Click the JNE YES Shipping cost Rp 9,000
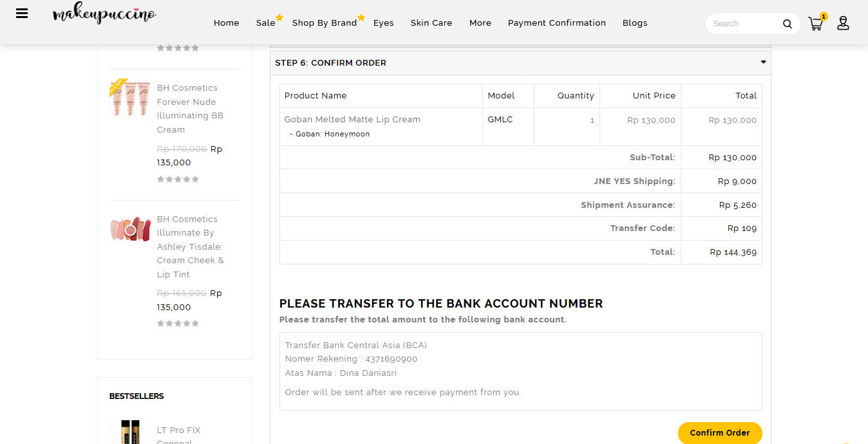Image resolution: width=868 pixels, height=444 pixels. [x=737, y=181]
